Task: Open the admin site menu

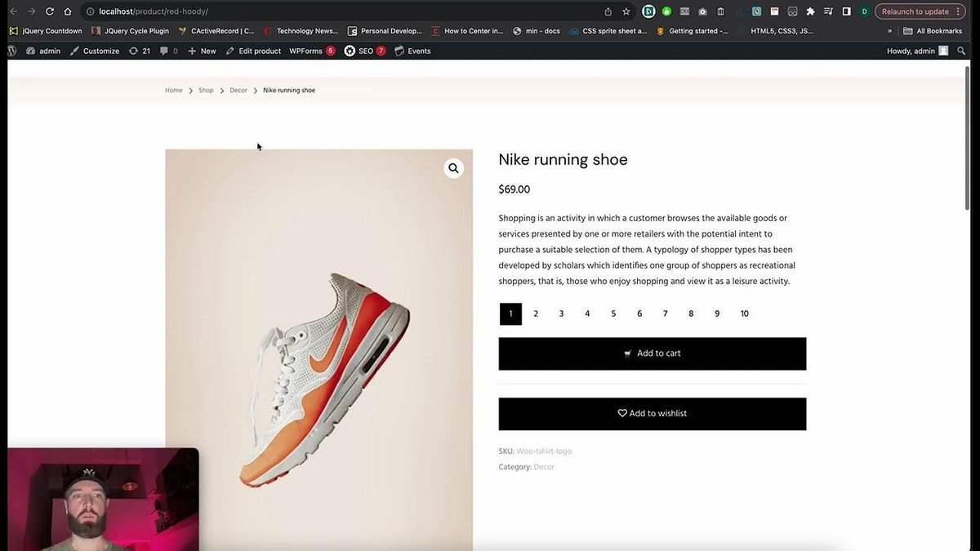Action: [x=43, y=51]
